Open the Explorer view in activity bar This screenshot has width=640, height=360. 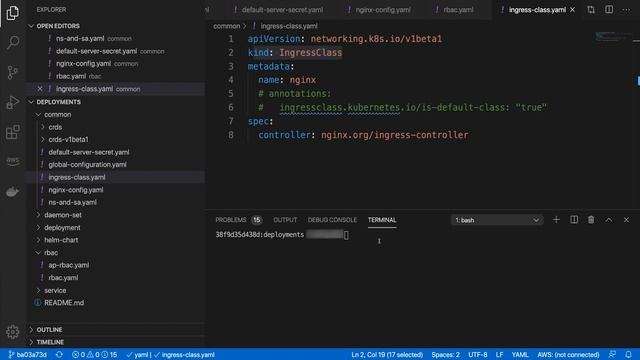(13, 13)
